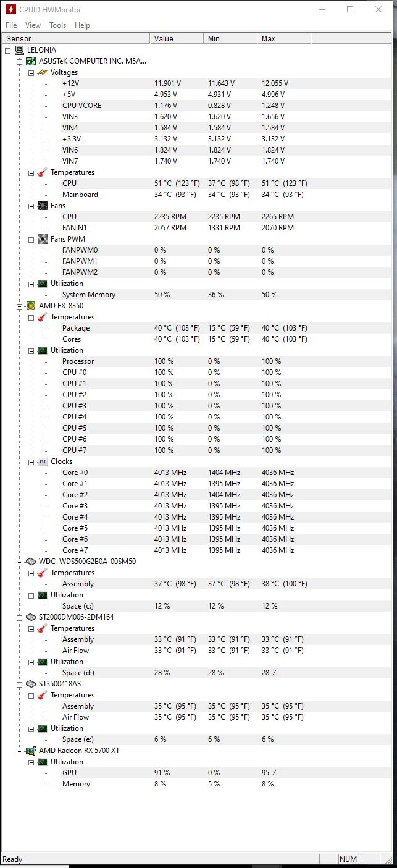397x868 pixels.
Task: Click the AMD Radeon RX 5700 XT icon
Action: pos(31,751)
